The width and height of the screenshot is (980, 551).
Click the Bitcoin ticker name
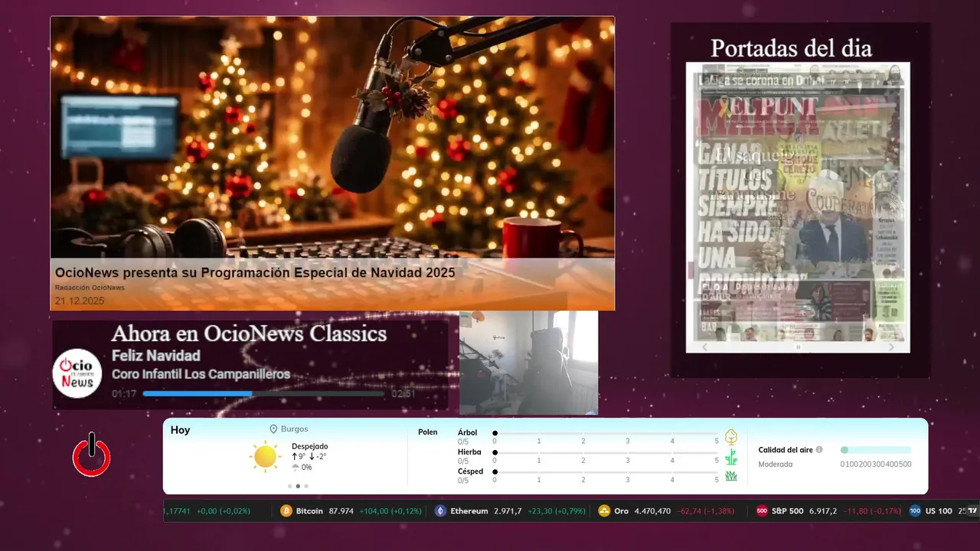click(x=309, y=511)
